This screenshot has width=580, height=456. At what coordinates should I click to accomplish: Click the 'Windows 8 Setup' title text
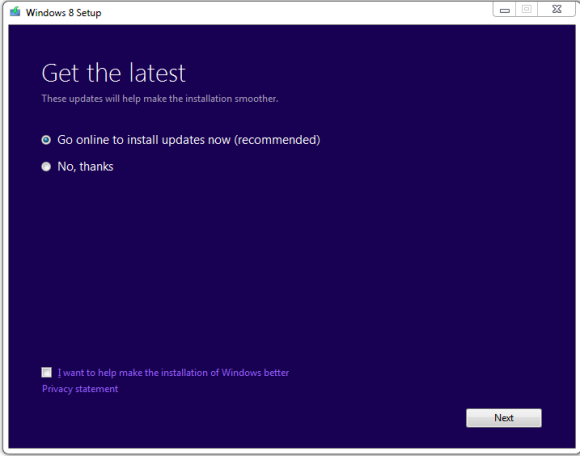[x=64, y=13]
